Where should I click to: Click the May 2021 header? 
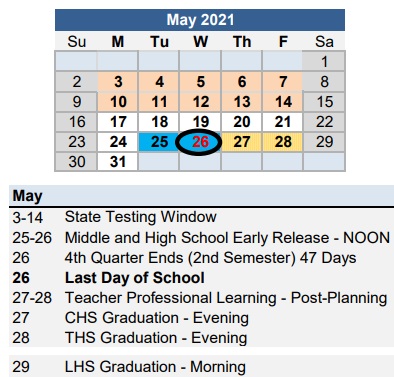click(200, 20)
